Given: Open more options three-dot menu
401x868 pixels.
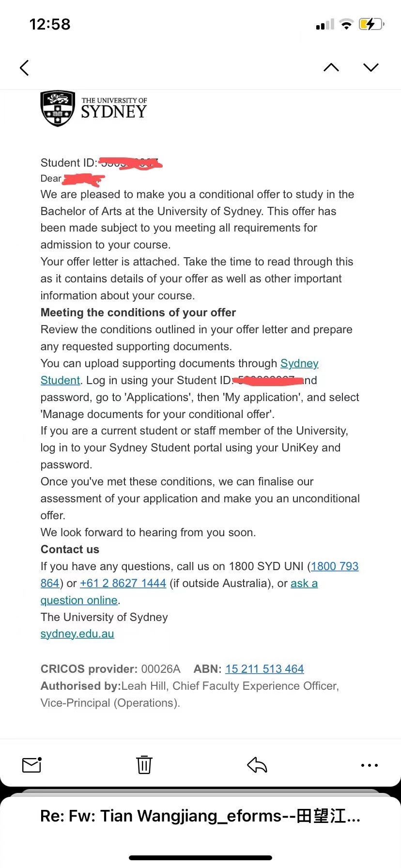Looking at the screenshot, I should coord(370,765).
